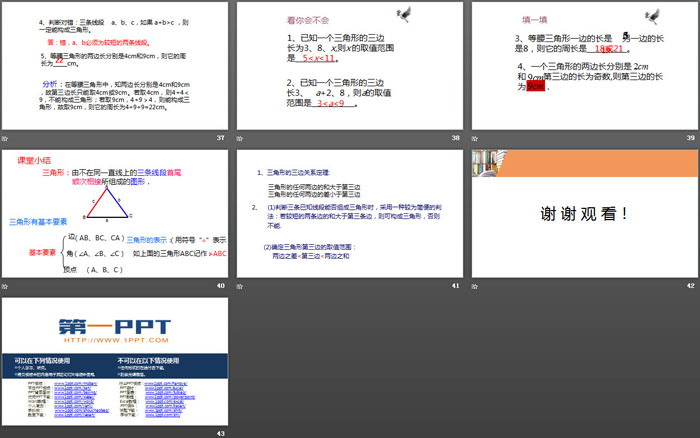Click the animation star icon under slide 38
700x438 pixels.
click(x=241, y=138)
